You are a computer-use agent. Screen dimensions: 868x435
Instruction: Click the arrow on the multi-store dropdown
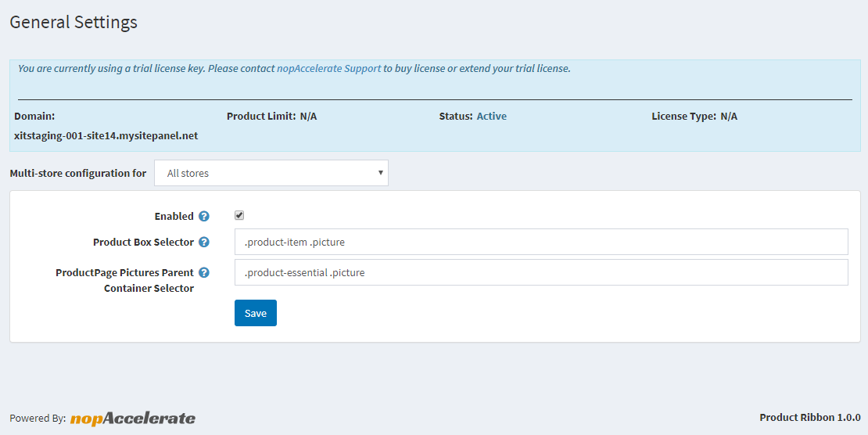tap(380, 173)
